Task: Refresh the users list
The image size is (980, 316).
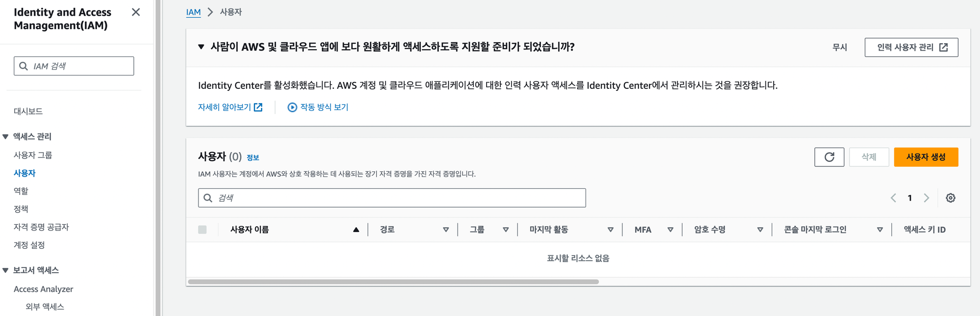Action: point(829,157)
